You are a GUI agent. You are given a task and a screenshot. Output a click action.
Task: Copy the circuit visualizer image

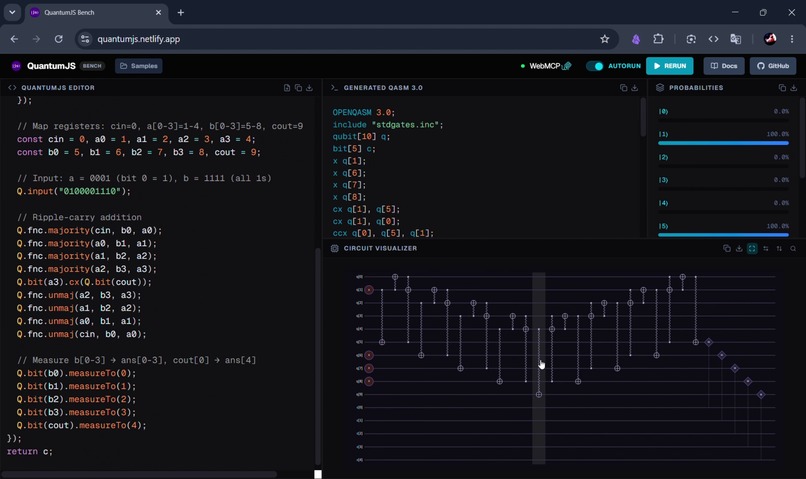[x=727, y=248]
